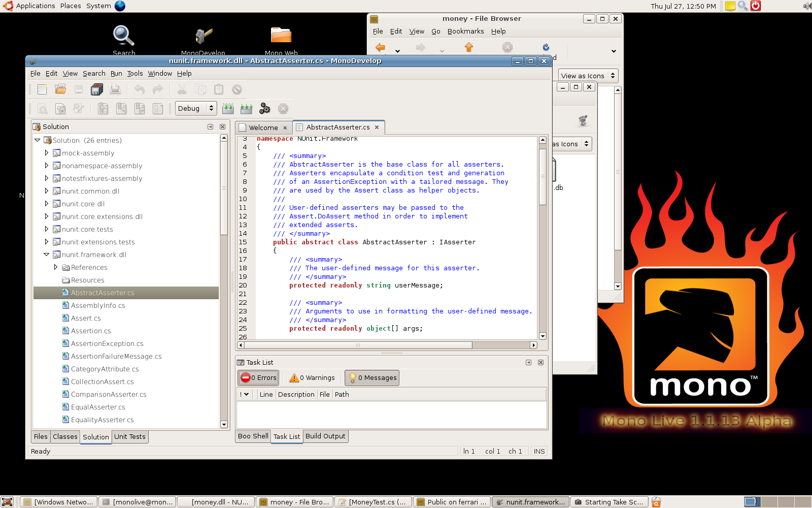The image size is (812, 508).
Task: Select Assert.cs in the solution tree
Action: (x=86, y=319)
